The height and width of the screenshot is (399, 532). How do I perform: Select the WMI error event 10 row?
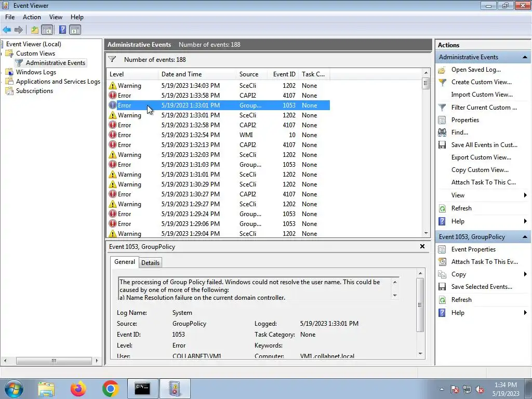click(x=218, y=135)
